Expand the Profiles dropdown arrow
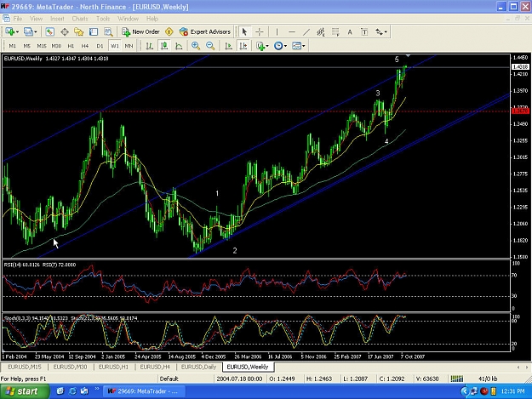532x399 pixels. [x=36, y=31]
